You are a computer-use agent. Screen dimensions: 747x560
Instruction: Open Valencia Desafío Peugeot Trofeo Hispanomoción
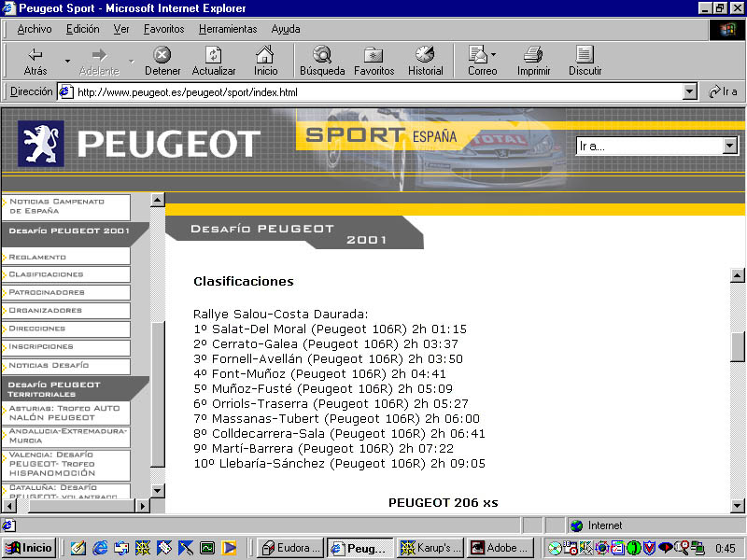coord(65,464)
